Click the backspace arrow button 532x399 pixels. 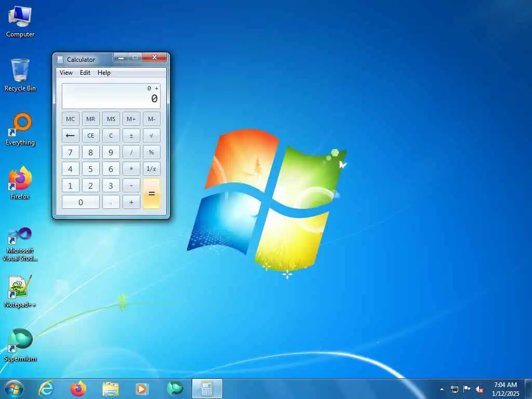pos(71,136)
